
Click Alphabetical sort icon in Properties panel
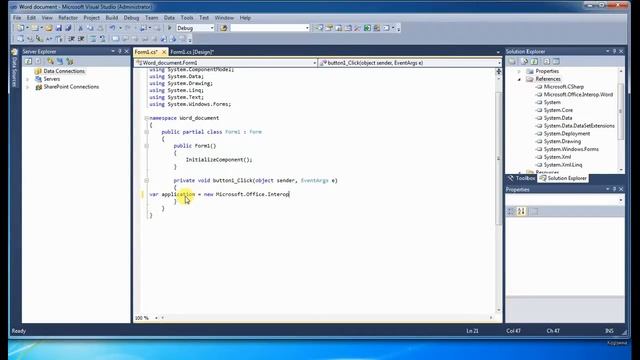521,211
